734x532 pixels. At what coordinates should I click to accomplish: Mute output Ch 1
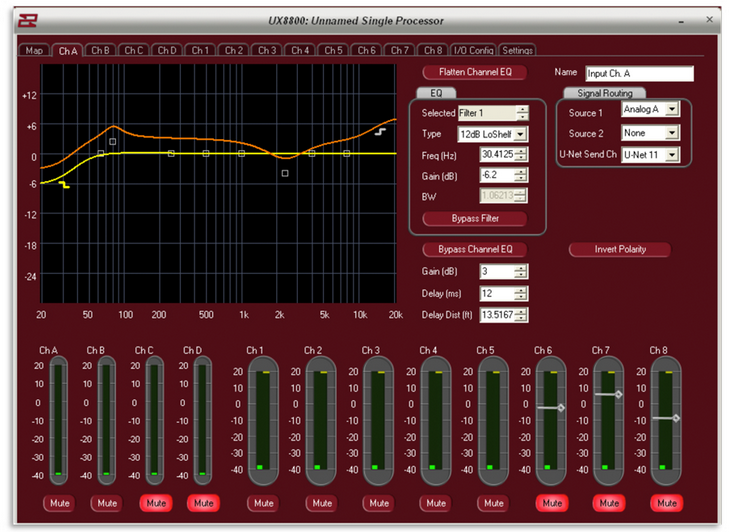264,503
